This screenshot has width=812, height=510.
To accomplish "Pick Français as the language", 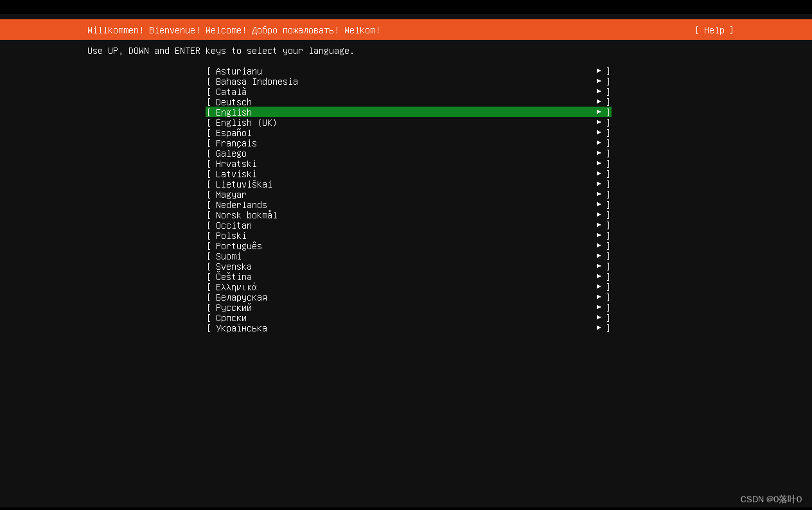I will click(x=408, y=143).
